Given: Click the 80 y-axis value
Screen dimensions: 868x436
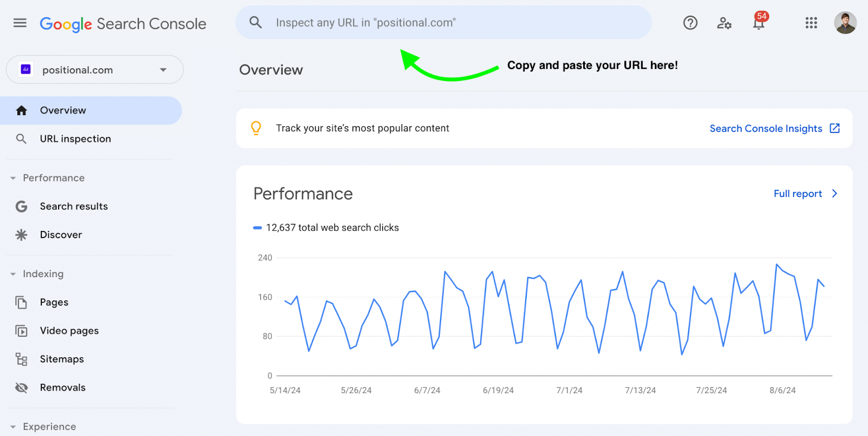Looking at the screenshot, I should (267, 336).
